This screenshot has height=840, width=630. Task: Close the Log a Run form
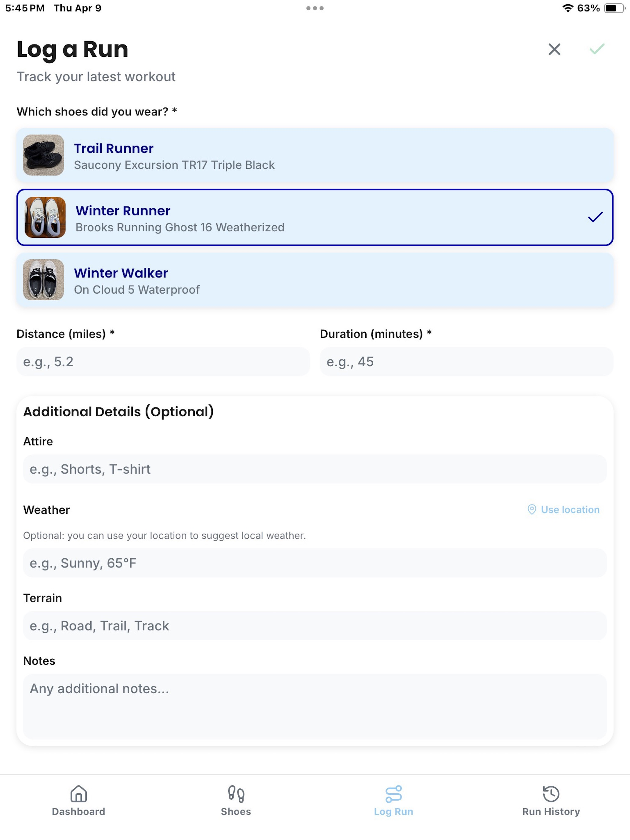(554, 49)
